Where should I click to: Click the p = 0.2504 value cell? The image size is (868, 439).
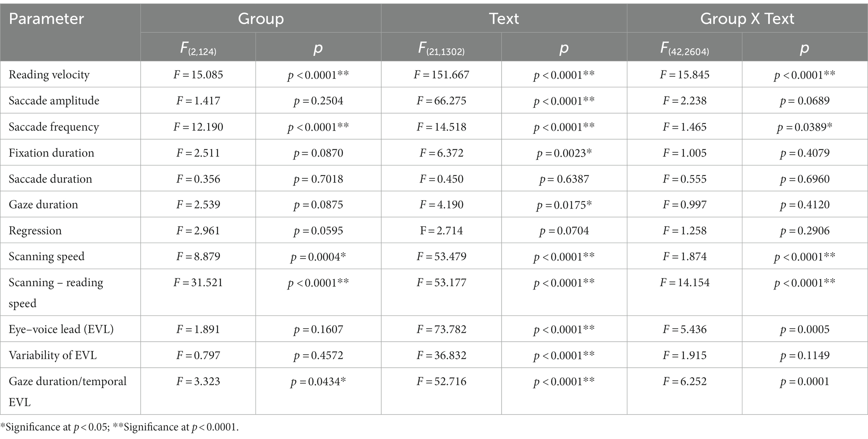click(318, 101)
